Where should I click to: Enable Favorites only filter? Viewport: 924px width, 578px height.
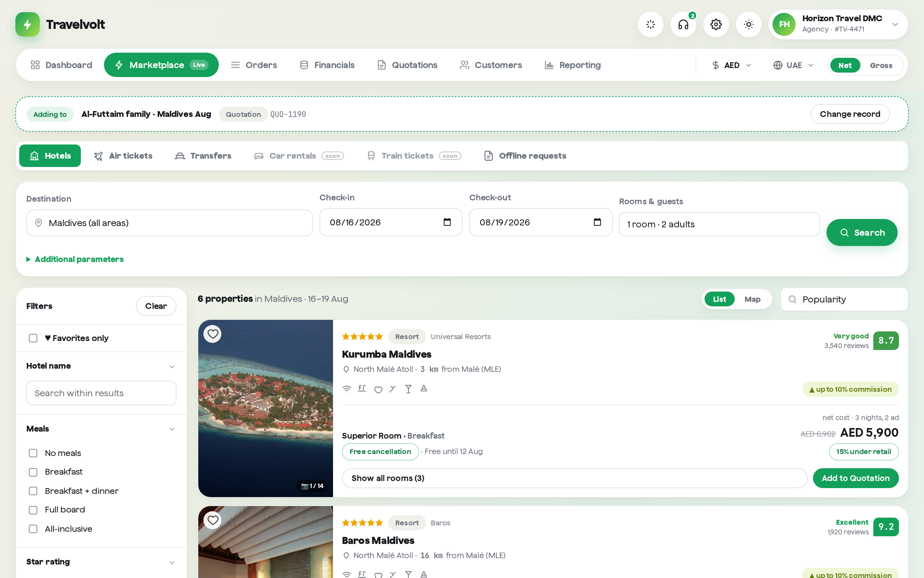[x=33, y=338]
